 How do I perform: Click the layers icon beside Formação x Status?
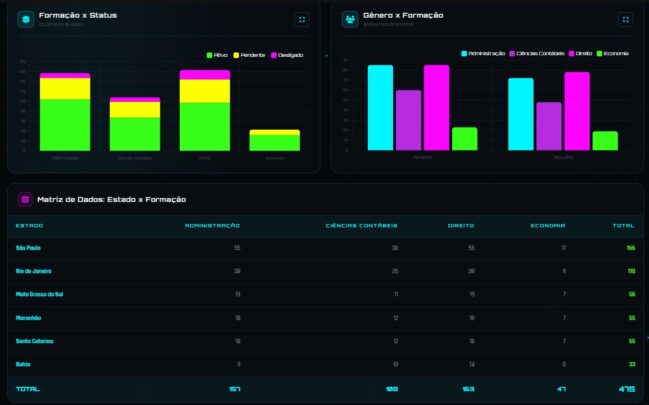tap(25, 19)
